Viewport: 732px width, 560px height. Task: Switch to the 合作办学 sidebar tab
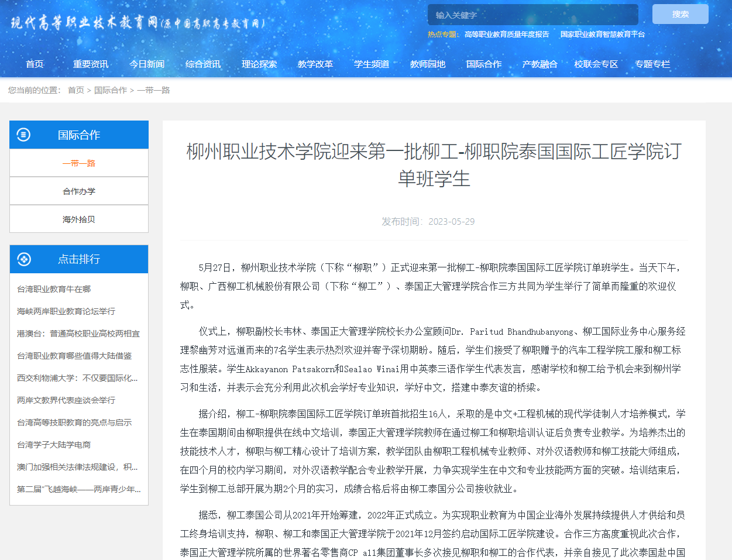pyautogui.click(x=79, y=191)
